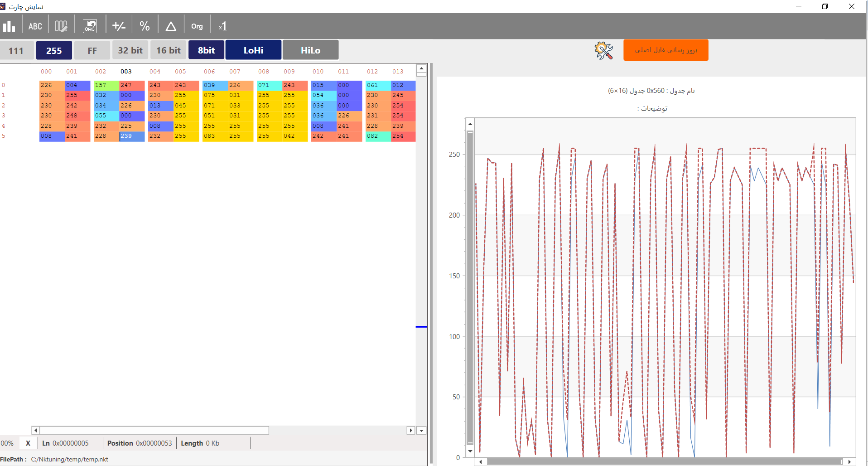Click the X button in status bar
The height and width of the screenshot is (466, 868).
pyautogui.click(x=28, y=443)
